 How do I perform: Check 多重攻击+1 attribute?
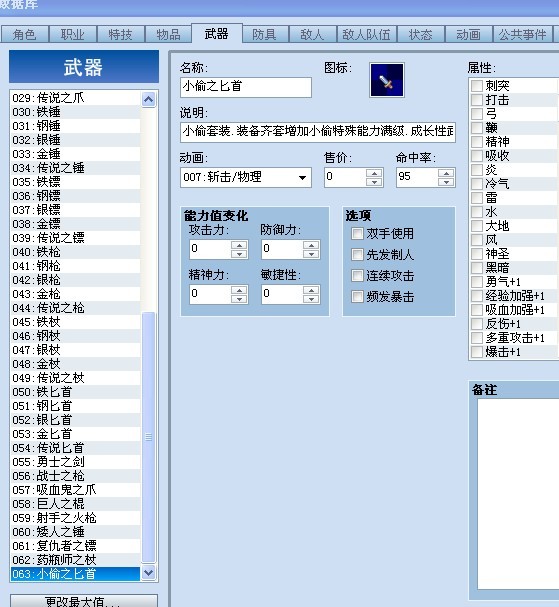(477, 338)
